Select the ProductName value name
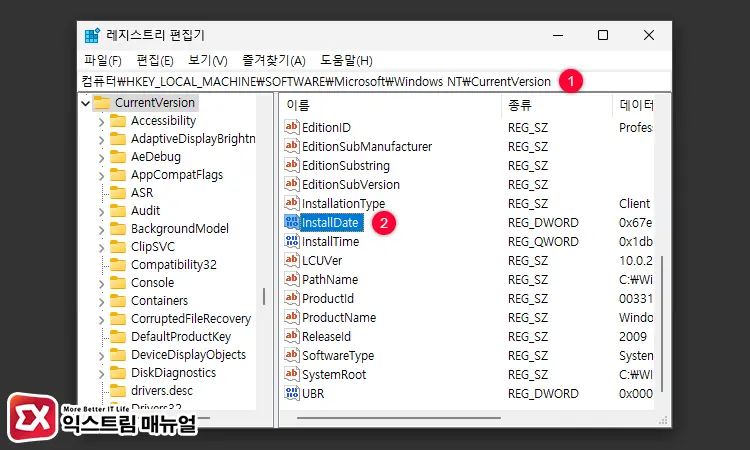The image size is (750, 450). pyautogui.click(x=339, y=318)
